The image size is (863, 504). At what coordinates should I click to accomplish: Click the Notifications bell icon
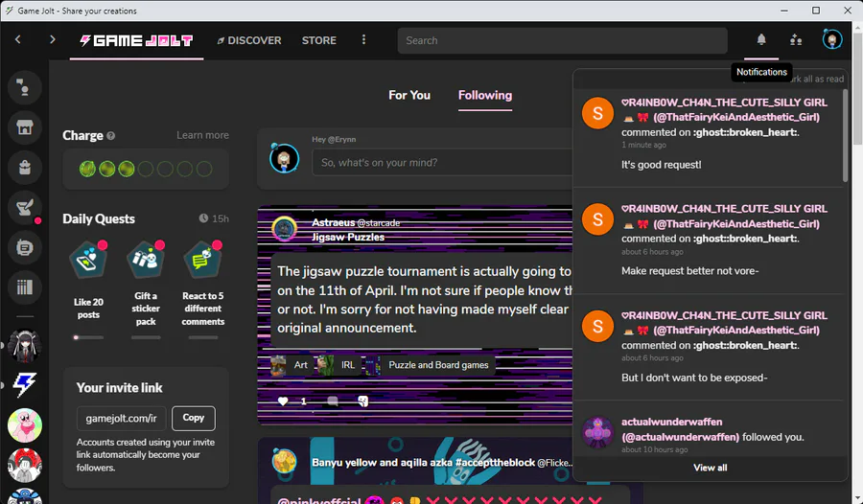pyautogui.click(x=761, y=39)
